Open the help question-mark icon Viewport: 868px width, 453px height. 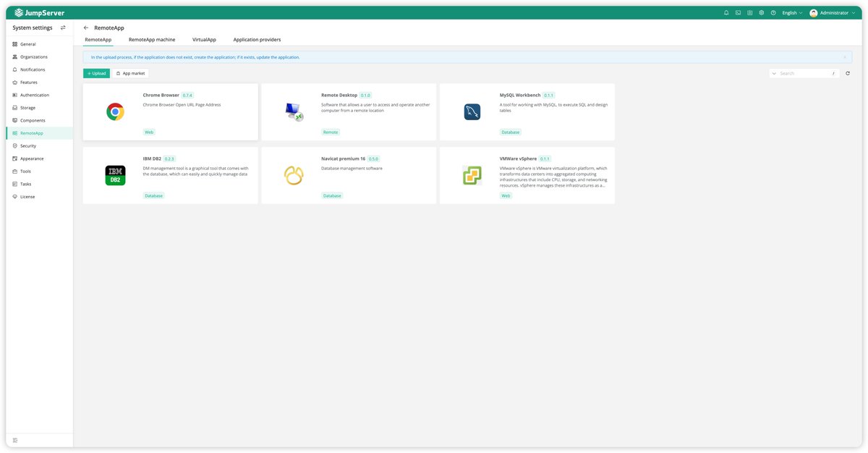pyautogui.click(x=773, y=12)
